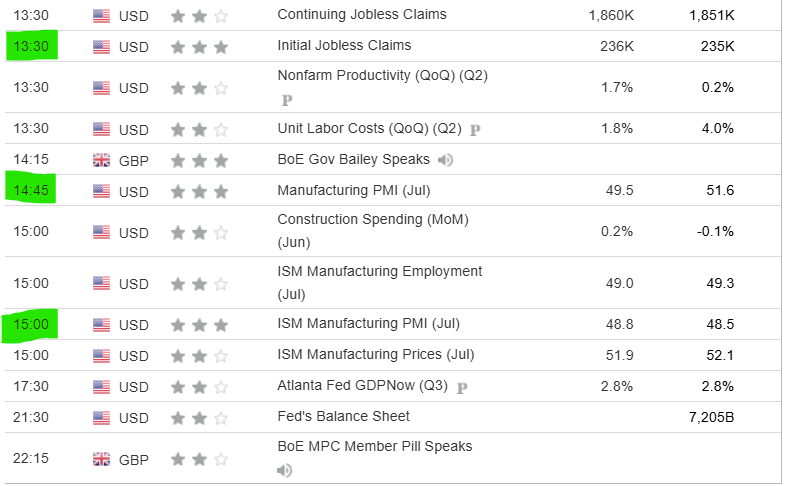The image size is (795, 486).
Task: Click the preliminary P icon under Nonfarm Productivity
Action: [287, 100]
